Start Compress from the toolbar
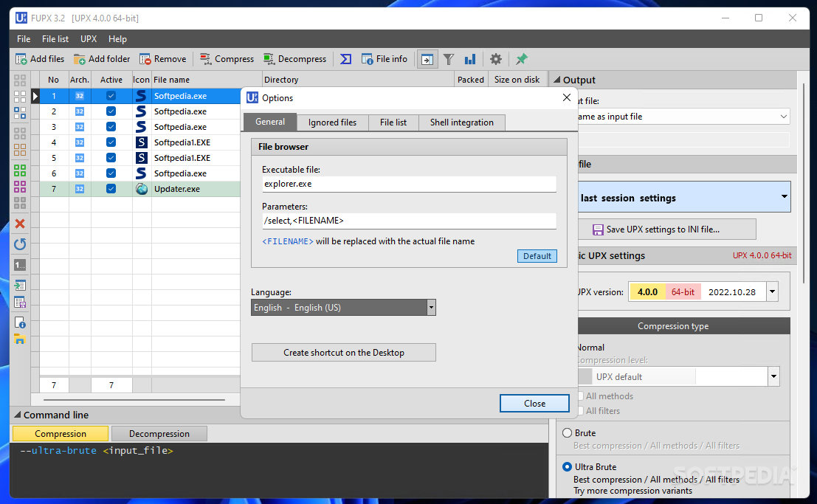Viewport: 817px width, 504px height. pos(227,59)
